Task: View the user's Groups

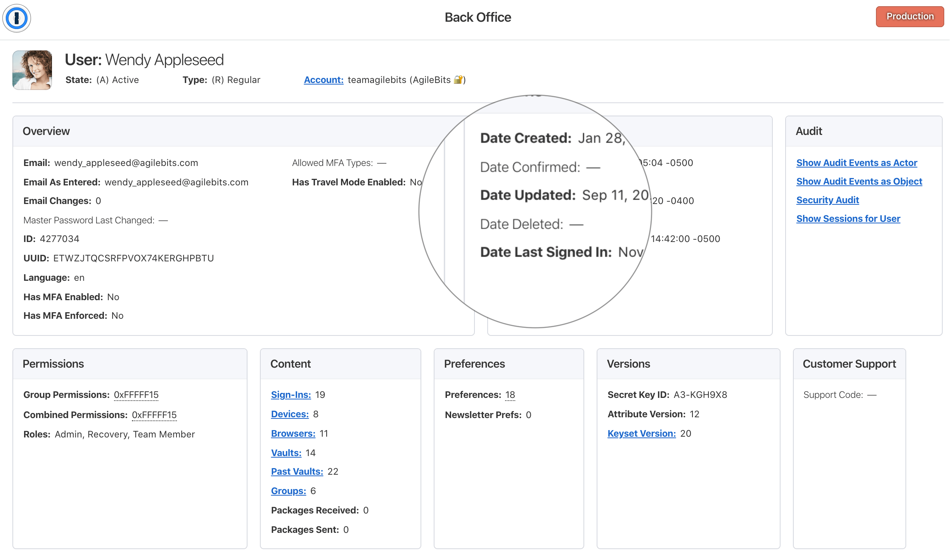Action: pyautogui.click(x=288, y=491)
